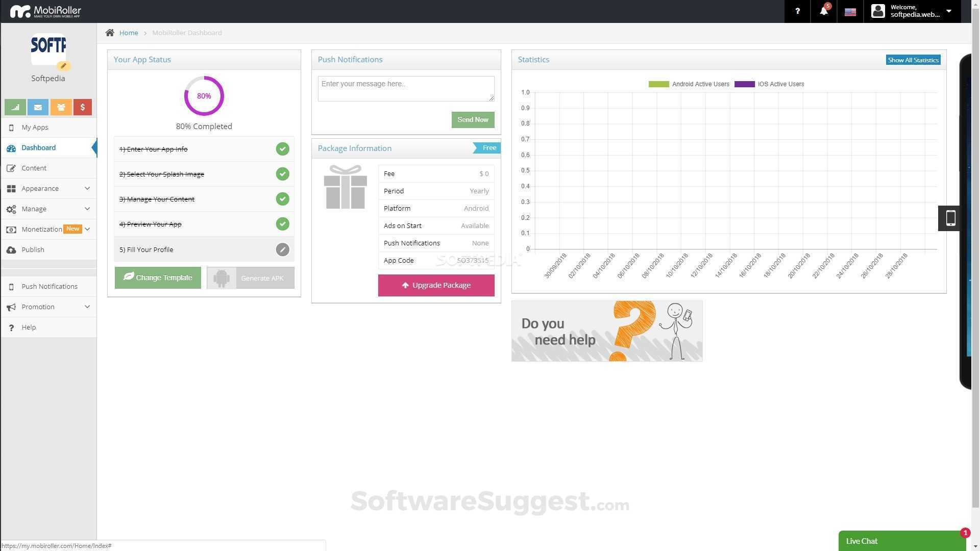980x551 pixels.
Task: Open the account dropdown next to softpedia.web
Action: (x=948, y=11)
